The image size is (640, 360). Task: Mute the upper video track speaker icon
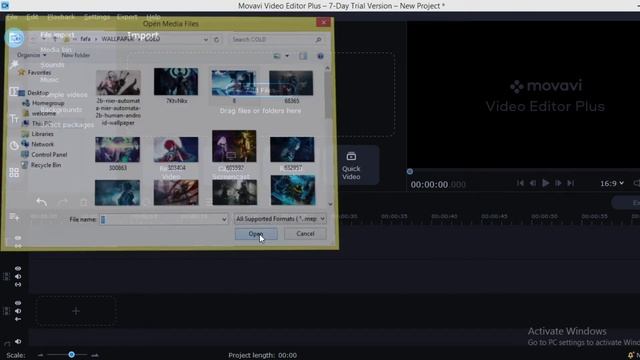(x=18, y=277)
